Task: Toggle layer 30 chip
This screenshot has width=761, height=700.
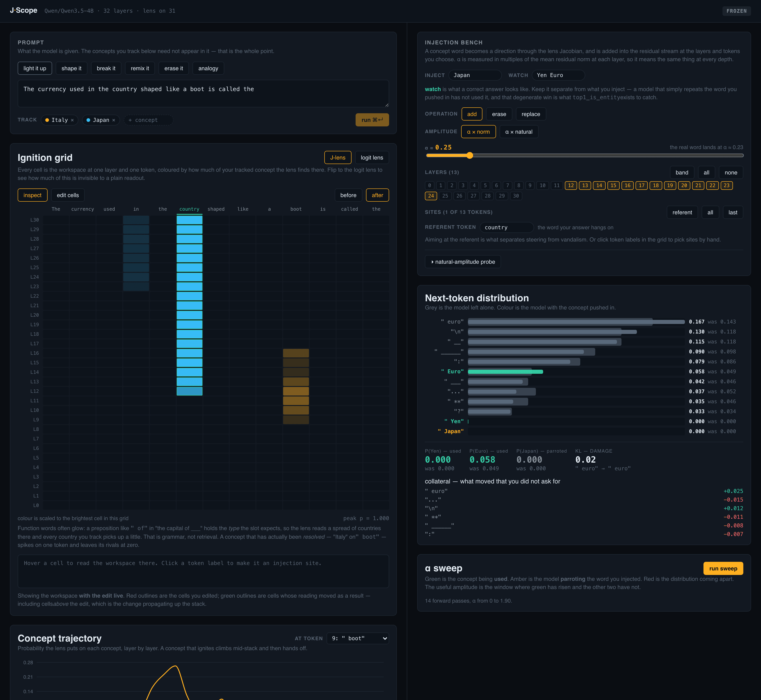Action: coord(516,196)
